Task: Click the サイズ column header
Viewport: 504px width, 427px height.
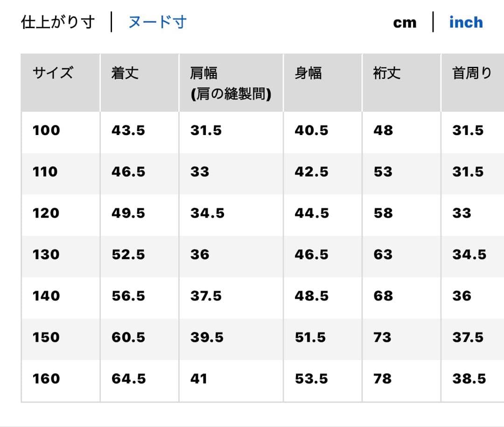Action: tap(53, 73)
